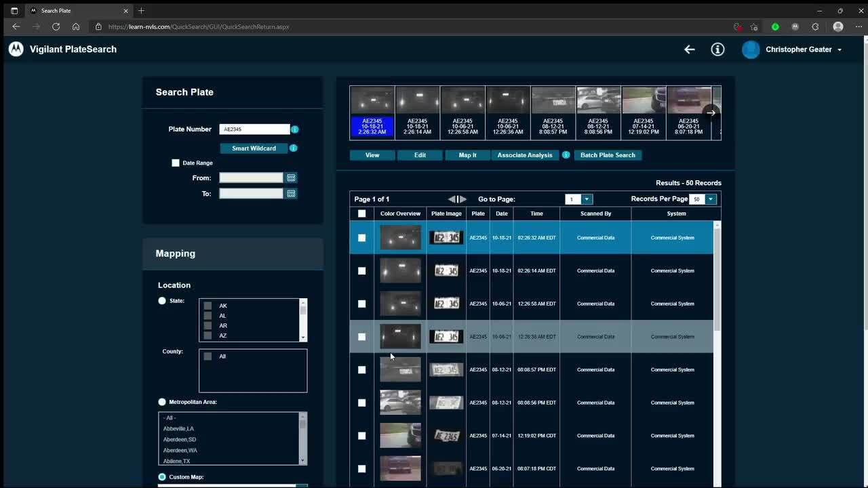Click the back arrow icon in header

coord(689,49)
